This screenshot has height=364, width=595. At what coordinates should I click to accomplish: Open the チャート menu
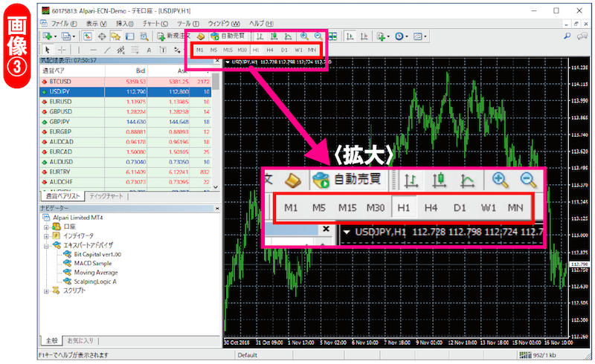tap(155, 24)
